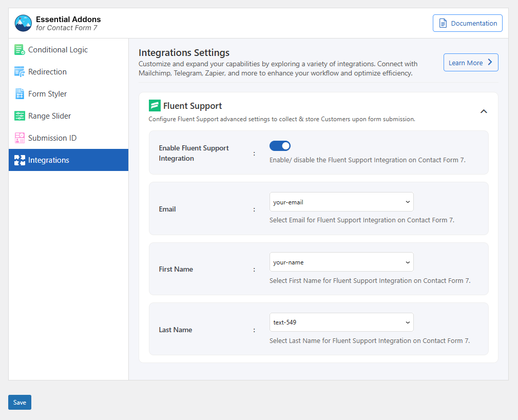Click the Submission ID sidebar icon
518x420 pixels.
pyautogui.click(x=20, y=138)
